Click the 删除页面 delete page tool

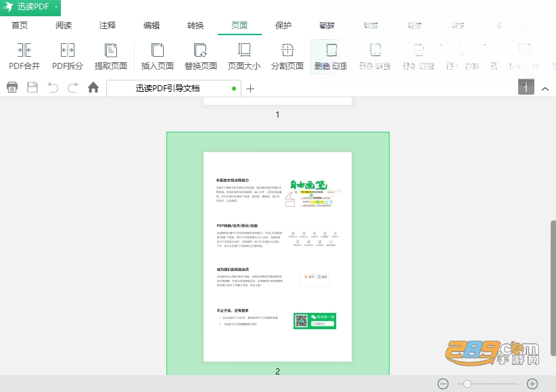[x=331, y=56]
